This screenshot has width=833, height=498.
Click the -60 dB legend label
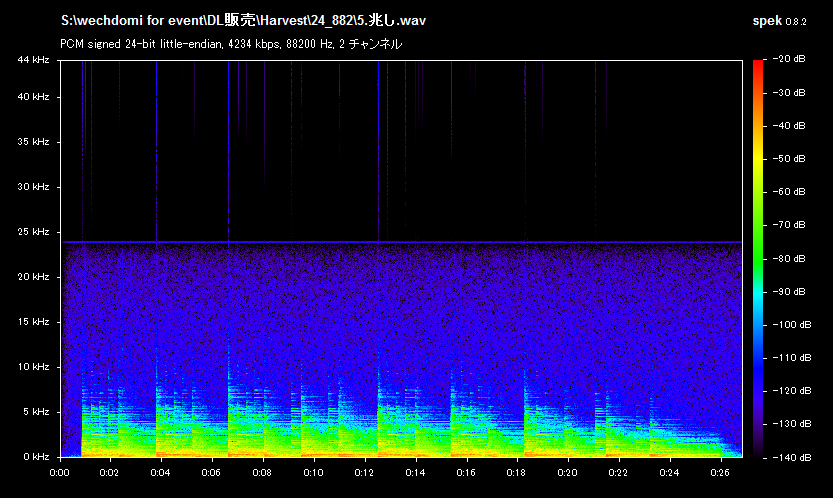pos(788,191)
